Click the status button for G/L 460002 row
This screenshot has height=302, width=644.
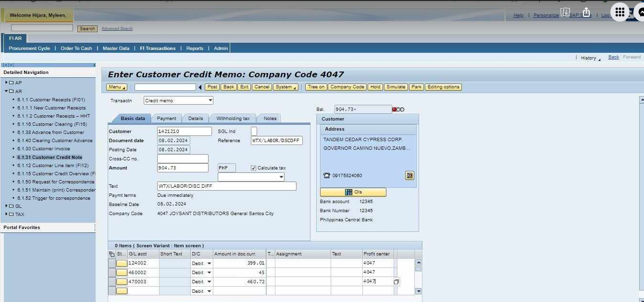tap(122, 272)
